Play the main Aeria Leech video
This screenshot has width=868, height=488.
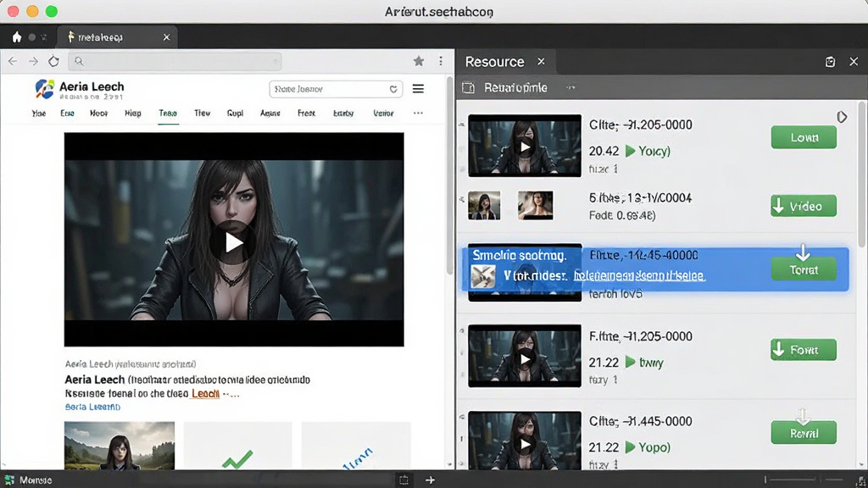click(234, 243)
